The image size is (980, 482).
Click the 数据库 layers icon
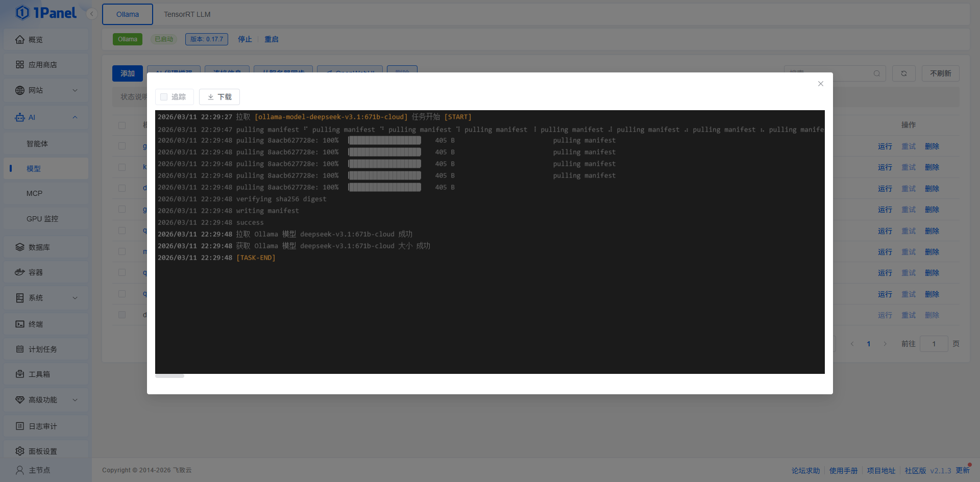20,247
